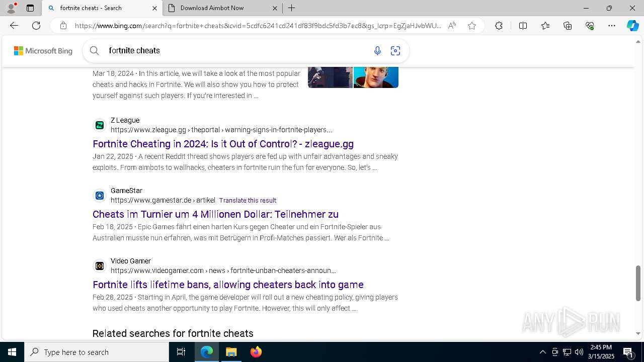644x362 pixels.
Task: Open Cheats im Turnier um 4 Millionen result
Action: (215, 214)
